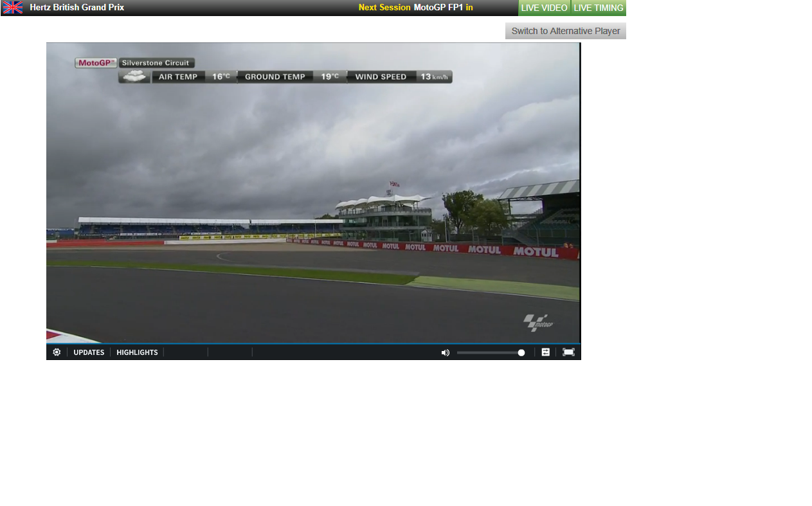
Task: Adjust the volume slider
Action: 491,352
